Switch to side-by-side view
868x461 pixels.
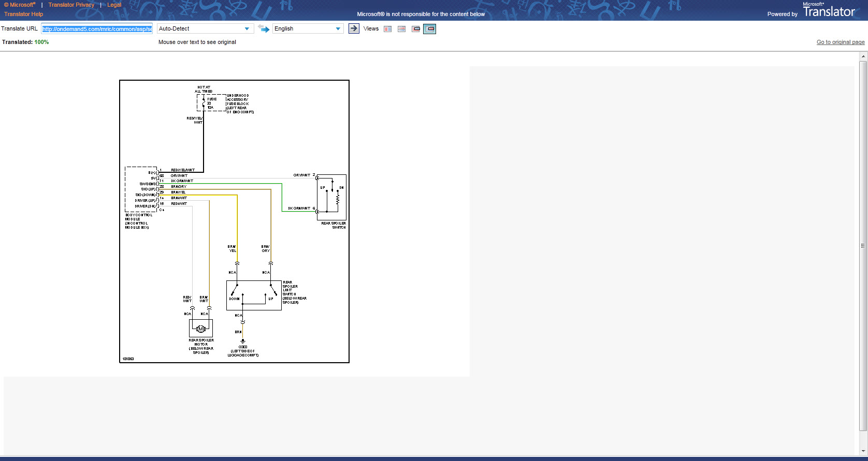pos(387,29)
